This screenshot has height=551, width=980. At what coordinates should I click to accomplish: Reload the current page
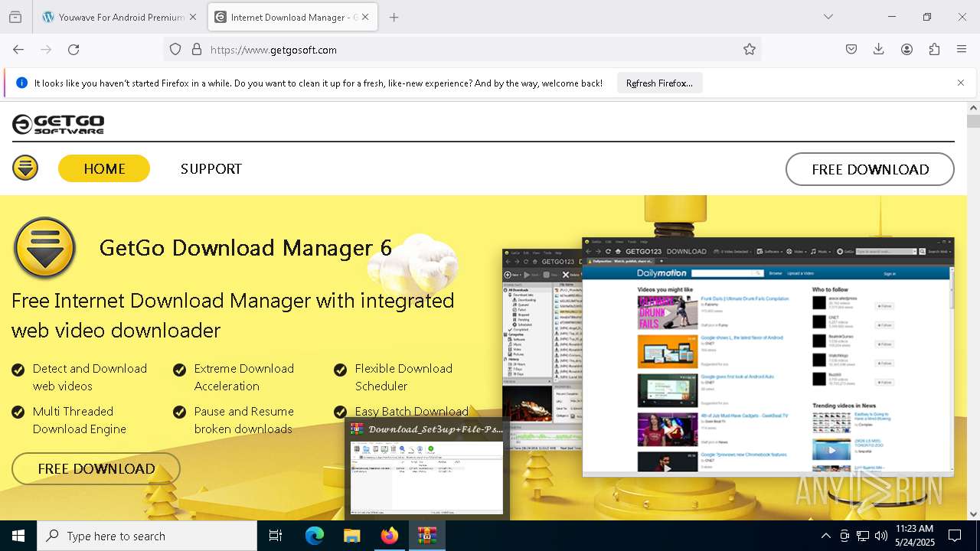coord(73,49)
